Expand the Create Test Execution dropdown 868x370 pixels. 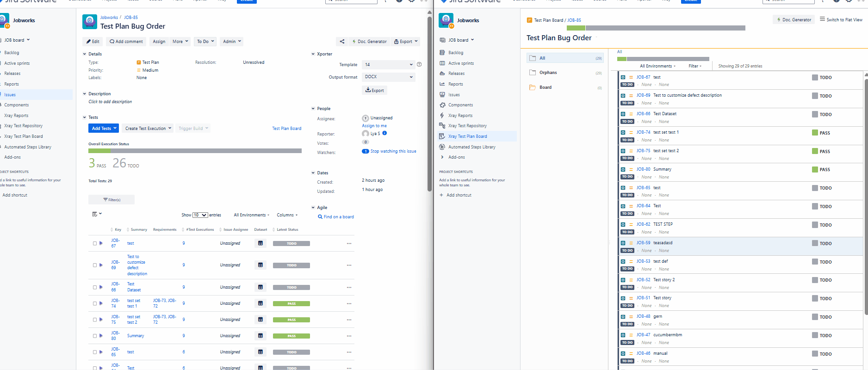point(148,129)
